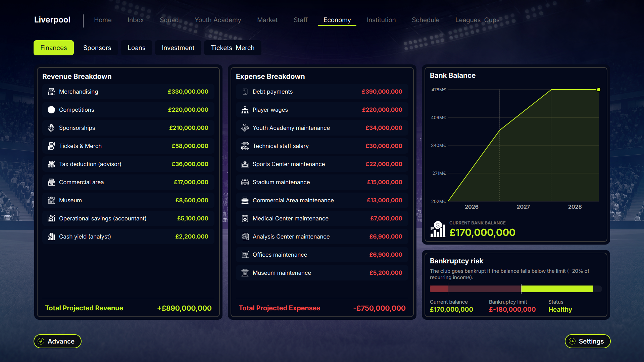Open the Leagues Cups menu

click(477, 20)
